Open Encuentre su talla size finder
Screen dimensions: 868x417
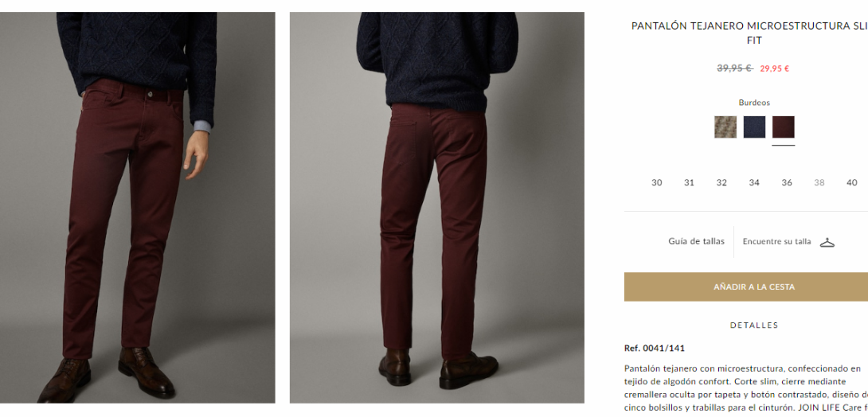pyautogui.click(x=776, y=242)
